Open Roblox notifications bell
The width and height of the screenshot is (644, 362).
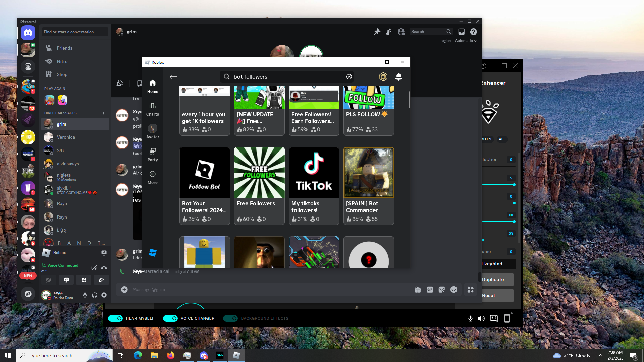tap(398, 77)
